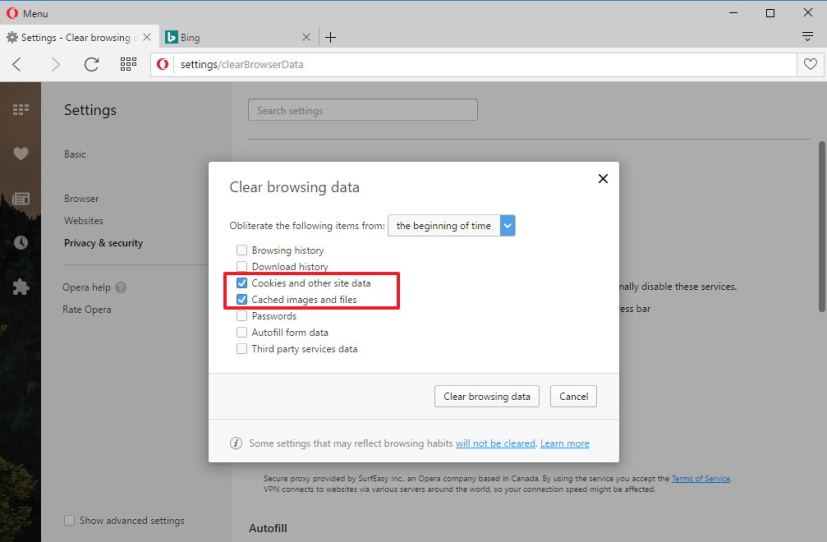
Task: Open the 'will not be cleared' link
Action: pos(495,443)
